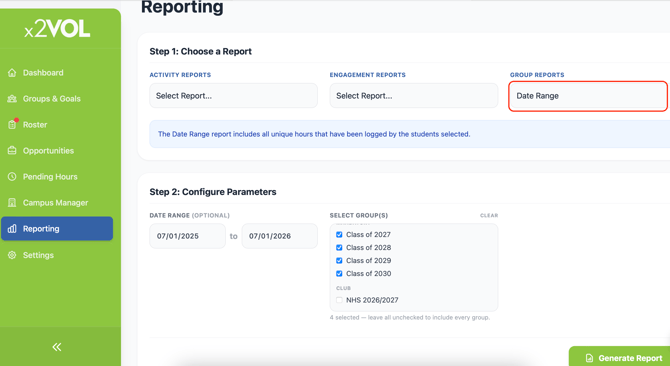Screen dimensions: 670x366
Task: Open Engagement Reports select dropdown
Action: (414, 96)
